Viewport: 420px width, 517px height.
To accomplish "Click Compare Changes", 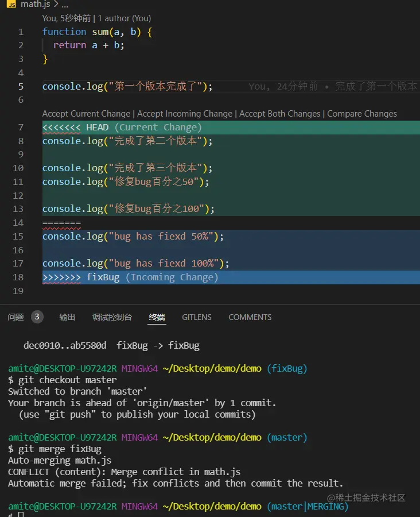I will tap(362, 114).
